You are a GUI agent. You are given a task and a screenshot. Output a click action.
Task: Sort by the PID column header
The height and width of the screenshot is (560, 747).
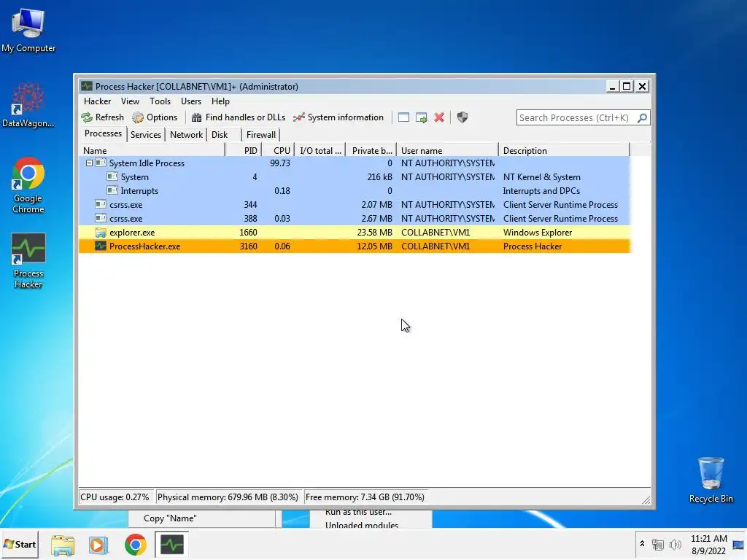pos(243,150)
